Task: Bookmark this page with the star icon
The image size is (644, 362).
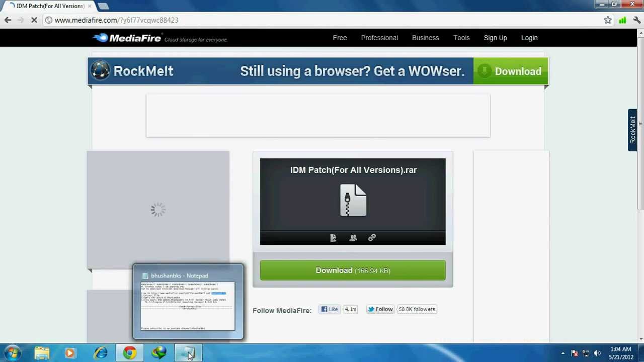Action: click(608, 20)
